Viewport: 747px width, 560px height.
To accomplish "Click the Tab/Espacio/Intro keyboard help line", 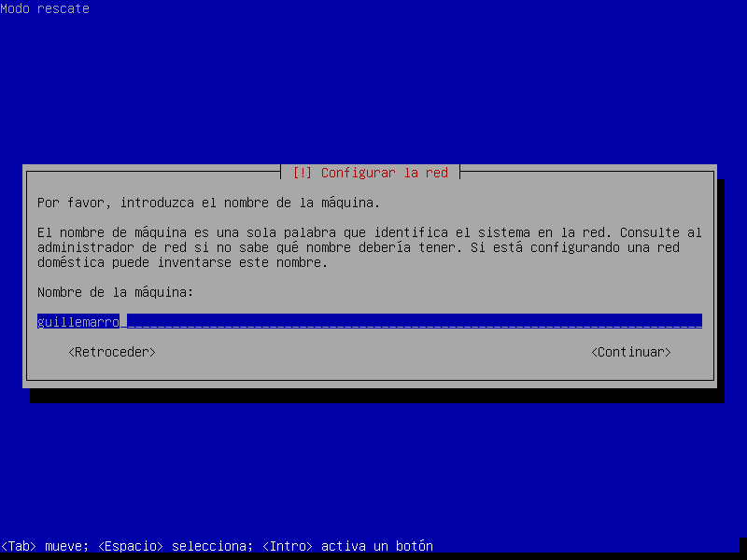I will [217, 546].
